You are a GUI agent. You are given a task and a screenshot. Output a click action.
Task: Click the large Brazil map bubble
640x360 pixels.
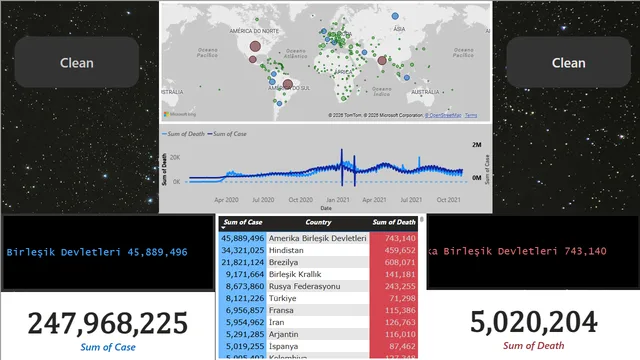click(x=288, y=84)
